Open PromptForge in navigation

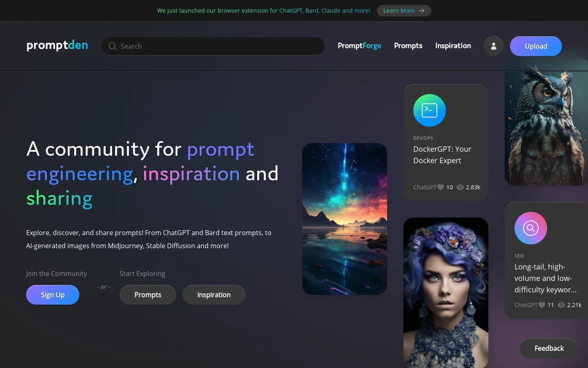pos(359,46)
